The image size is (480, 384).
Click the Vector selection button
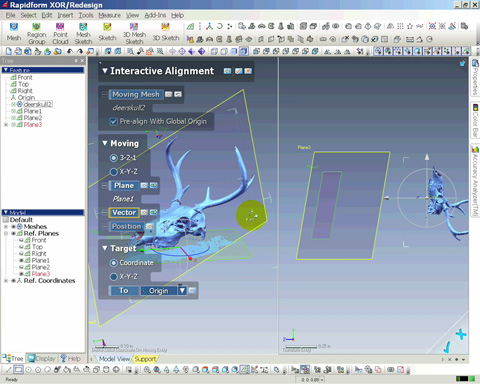coord(124,212)
